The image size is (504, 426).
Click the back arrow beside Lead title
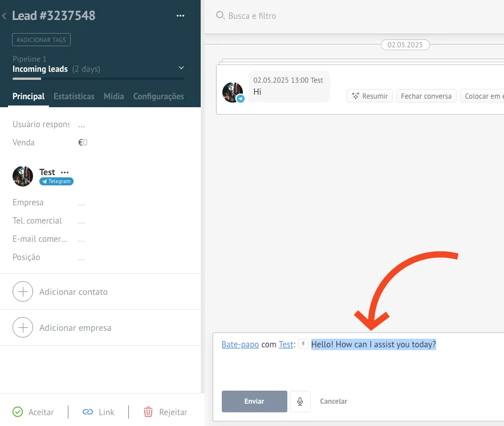[5, 17]
